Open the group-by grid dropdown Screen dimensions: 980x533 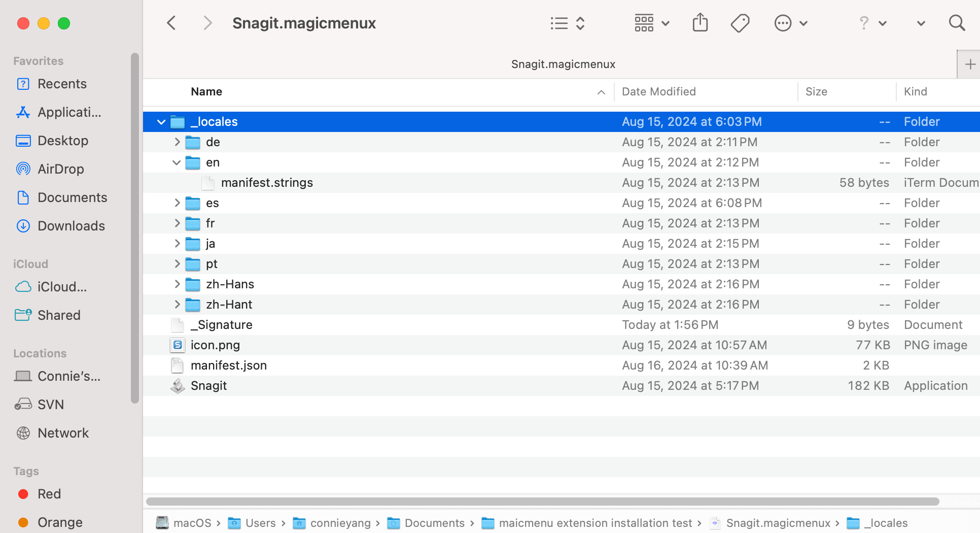pyautogui.click(x=652, y=23)
